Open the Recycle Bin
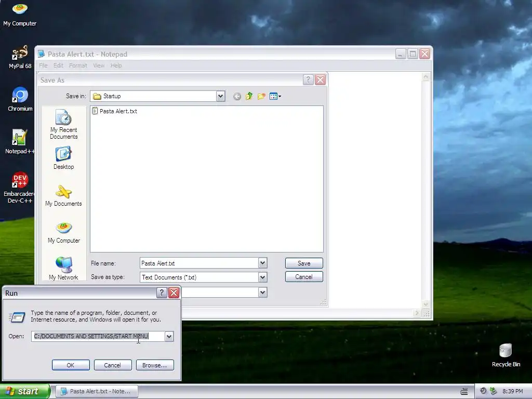This screenshot has width=532, height=399. (x=506, y=355)
